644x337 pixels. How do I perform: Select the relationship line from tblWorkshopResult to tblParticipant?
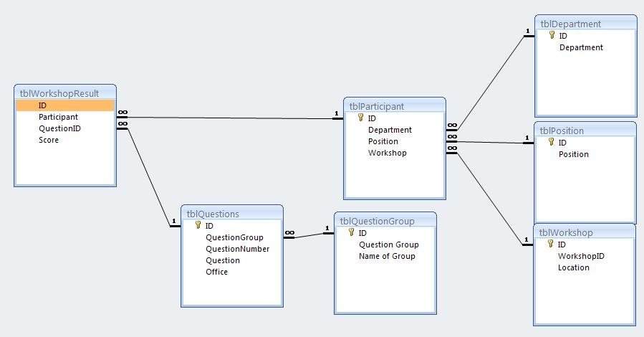coord(230,118)
